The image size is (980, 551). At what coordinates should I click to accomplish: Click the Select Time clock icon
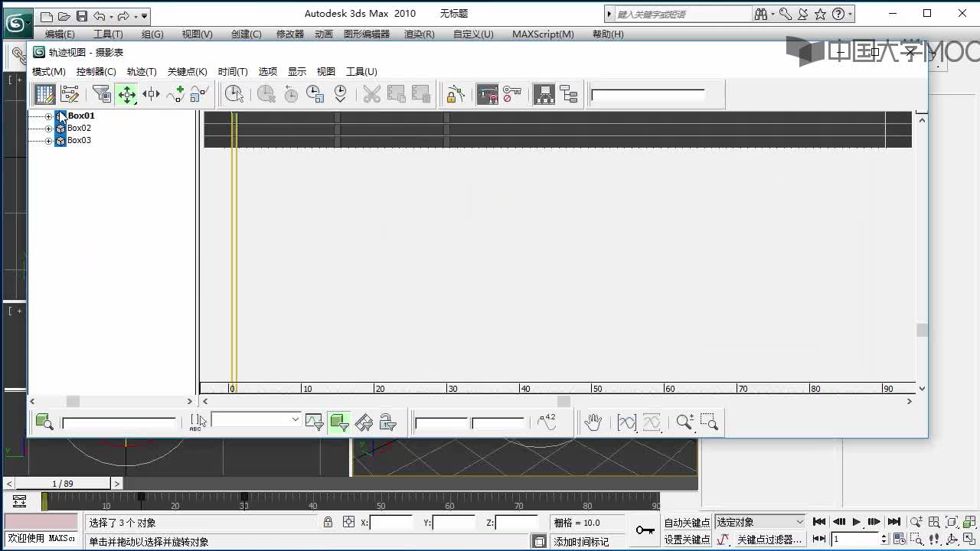coord(234,94)
